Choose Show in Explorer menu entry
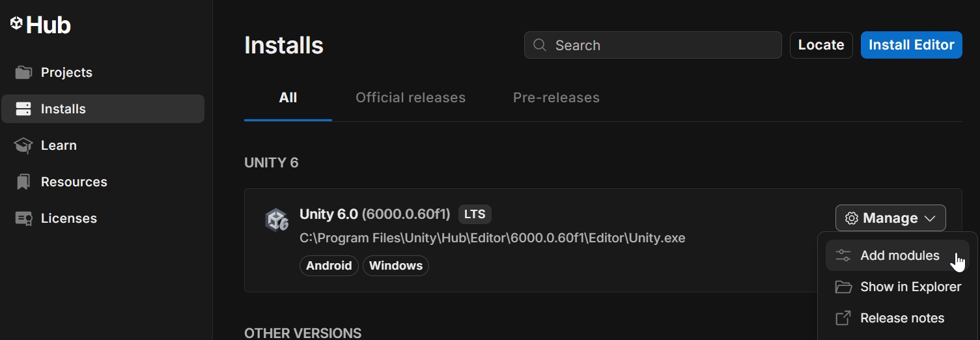 (910, 287)
